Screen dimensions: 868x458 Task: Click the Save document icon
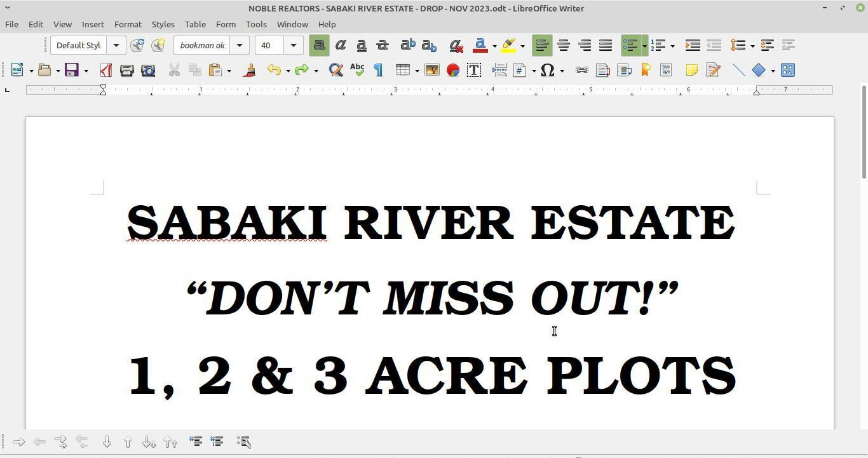pos(72,70)
